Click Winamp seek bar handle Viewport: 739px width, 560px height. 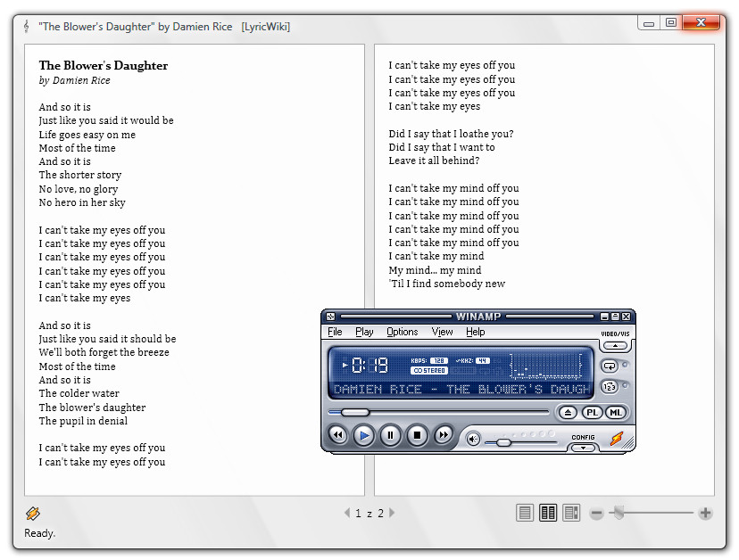(x=355, y=413)
